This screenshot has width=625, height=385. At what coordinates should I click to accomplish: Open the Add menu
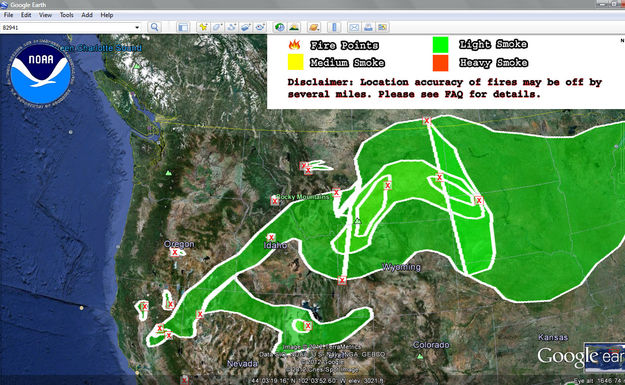(87, 15)
